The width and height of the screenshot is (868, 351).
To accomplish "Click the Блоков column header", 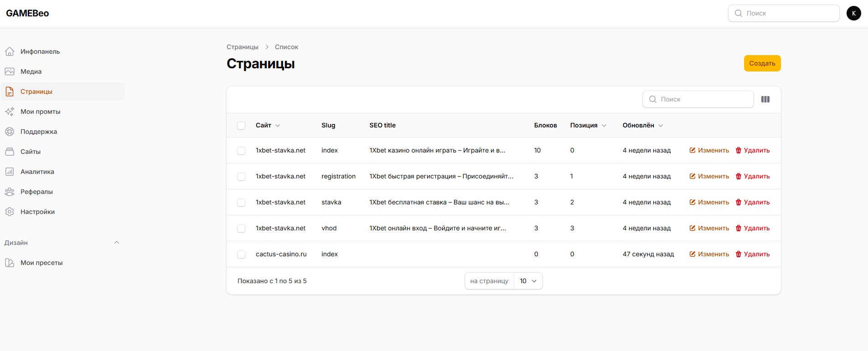I will pos(546,125).
